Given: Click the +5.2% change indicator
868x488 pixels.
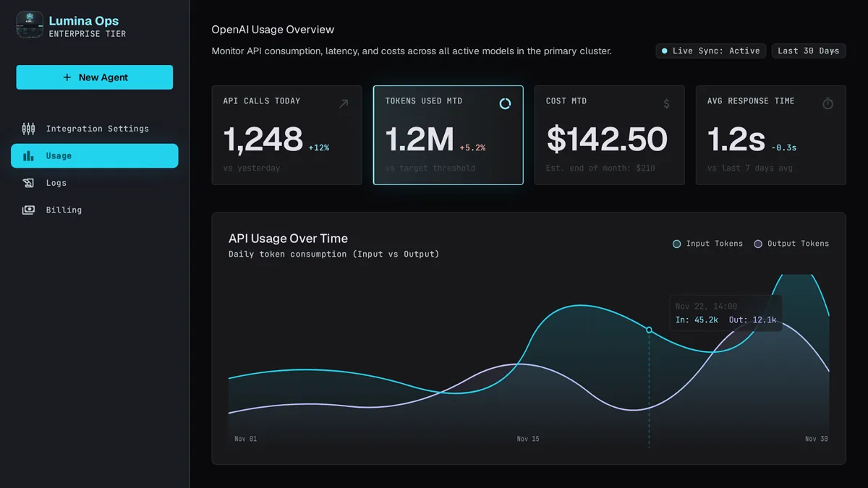Looking at the screenshot, I should click(472, 147).
